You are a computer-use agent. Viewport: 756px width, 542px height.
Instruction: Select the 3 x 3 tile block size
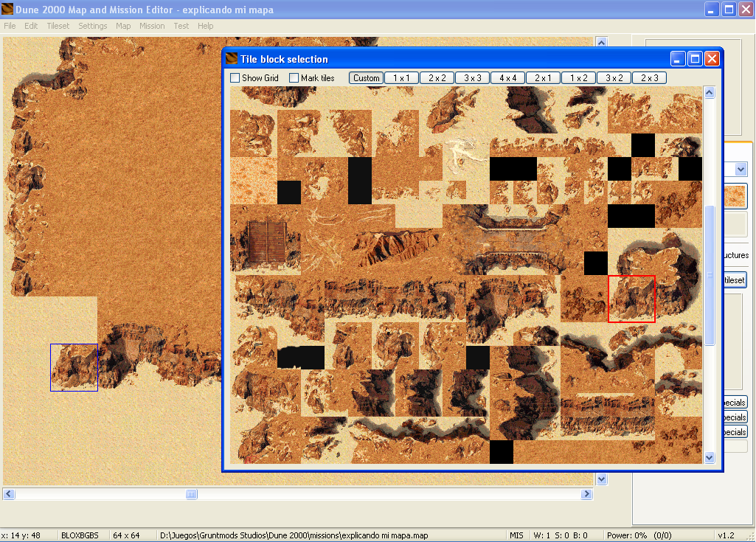coord(472,77)
